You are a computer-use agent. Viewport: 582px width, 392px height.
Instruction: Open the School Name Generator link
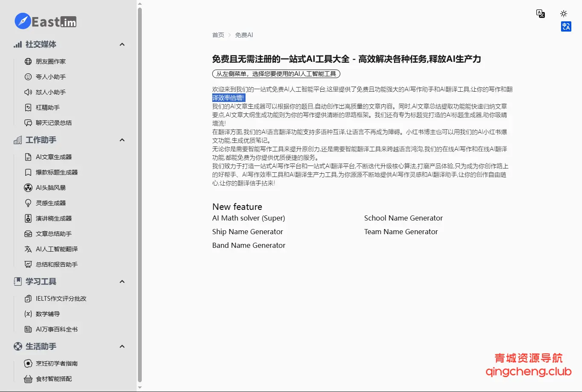403,218
